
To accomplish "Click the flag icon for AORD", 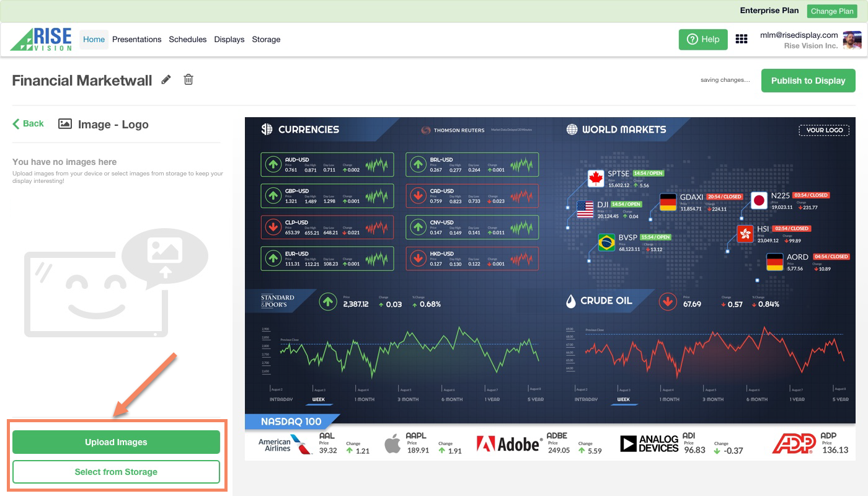I will tap(774, 262).
